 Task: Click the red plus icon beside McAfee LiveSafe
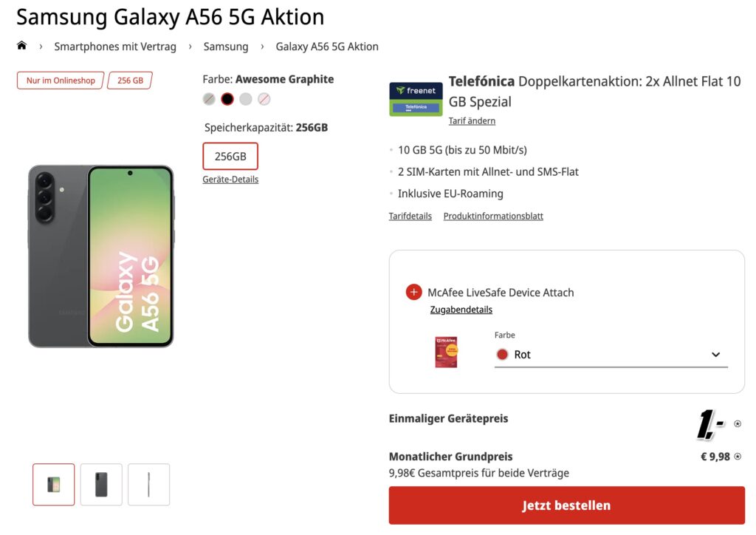coord(413,292)
